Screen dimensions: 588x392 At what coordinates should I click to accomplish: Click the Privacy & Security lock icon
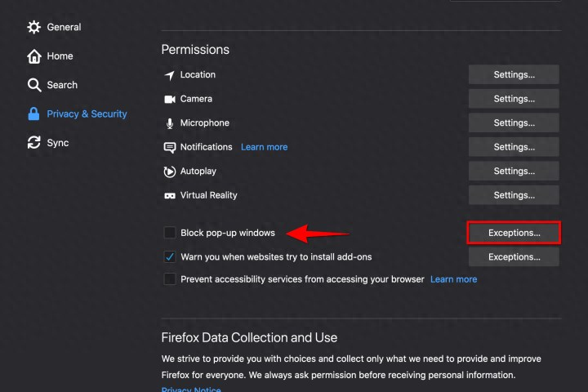click(x=33, y=114)
